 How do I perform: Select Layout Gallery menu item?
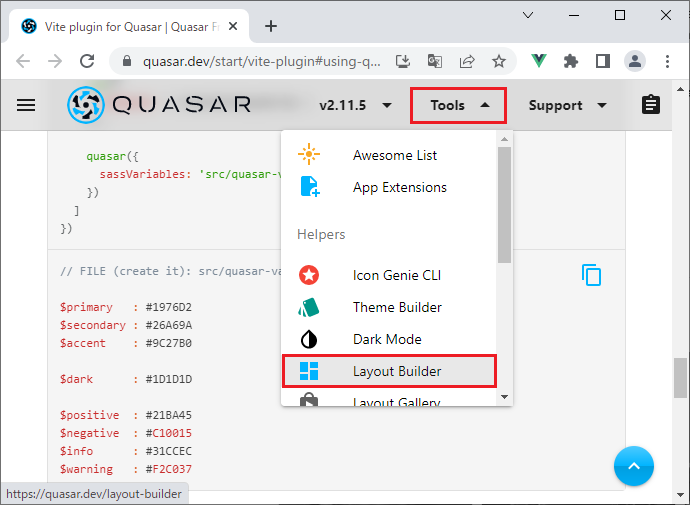point(389,398)
